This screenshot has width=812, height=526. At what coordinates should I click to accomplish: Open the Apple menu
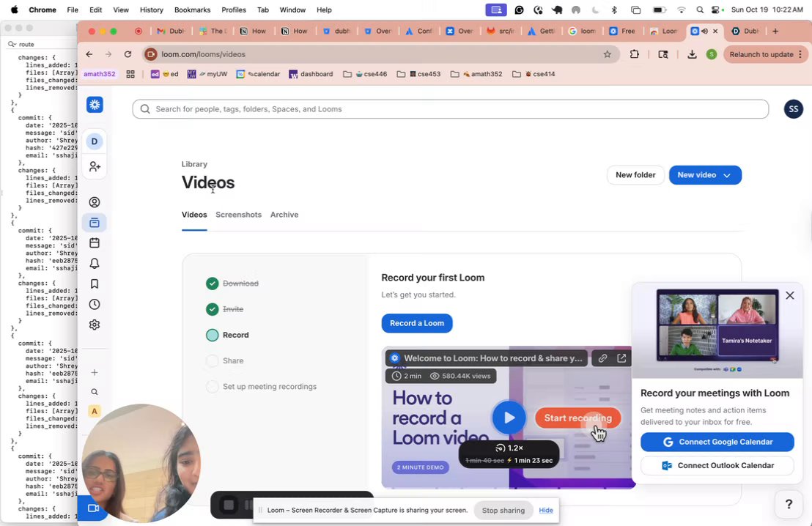tap(14, 10)
